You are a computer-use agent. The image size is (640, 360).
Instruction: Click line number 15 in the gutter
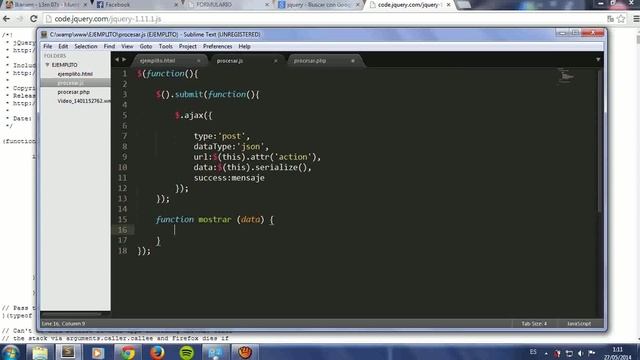[x=122, y=220]
